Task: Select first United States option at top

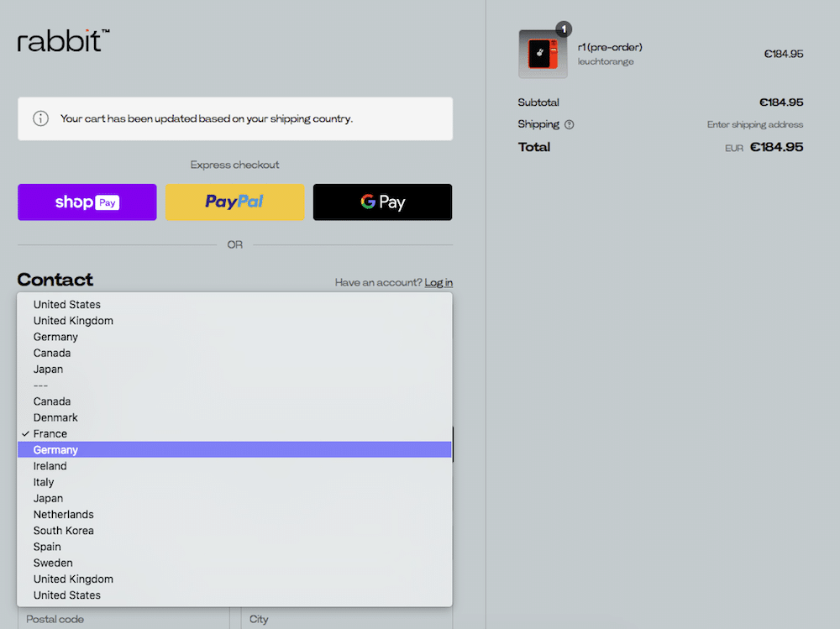Action: (x=234, y=304)
